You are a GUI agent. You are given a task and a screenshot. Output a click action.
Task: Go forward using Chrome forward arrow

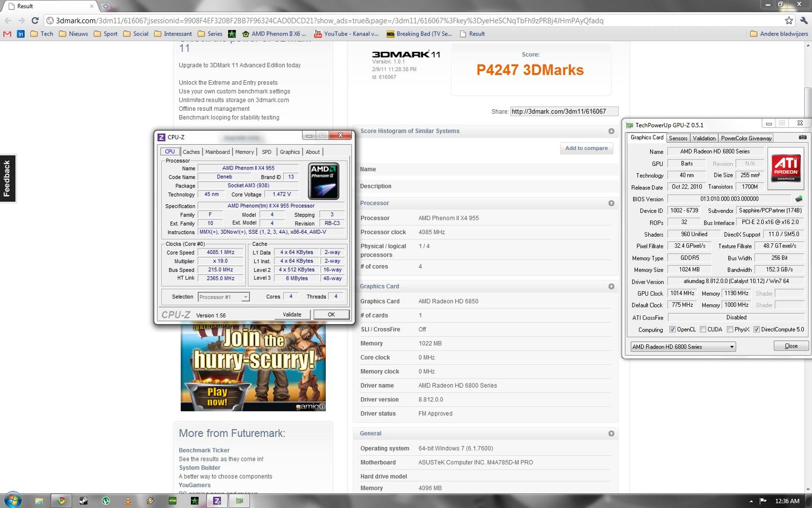coord(21,20)
